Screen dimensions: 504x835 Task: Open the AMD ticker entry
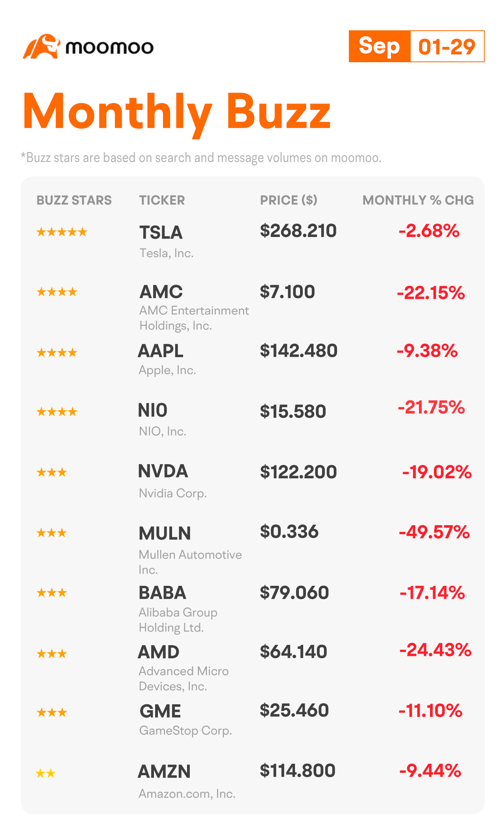coord(183,668)
